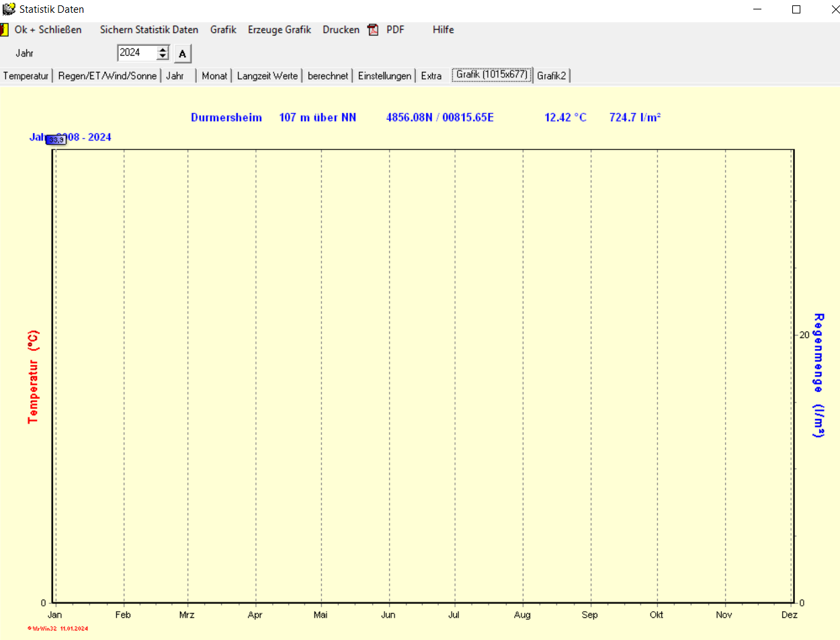
Task: Click Drucken to print
Action: tap(341, 30)
